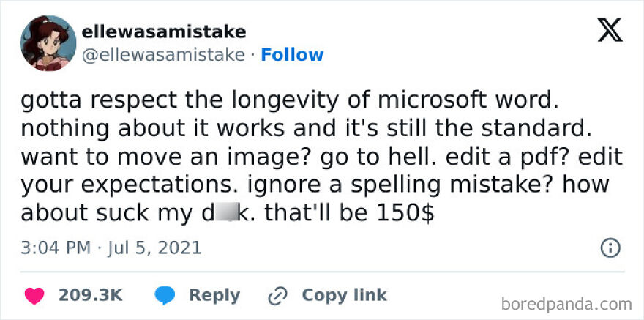
Task: Open the 3:04 PM timestamp link
Action: click(x=56, y=248)
